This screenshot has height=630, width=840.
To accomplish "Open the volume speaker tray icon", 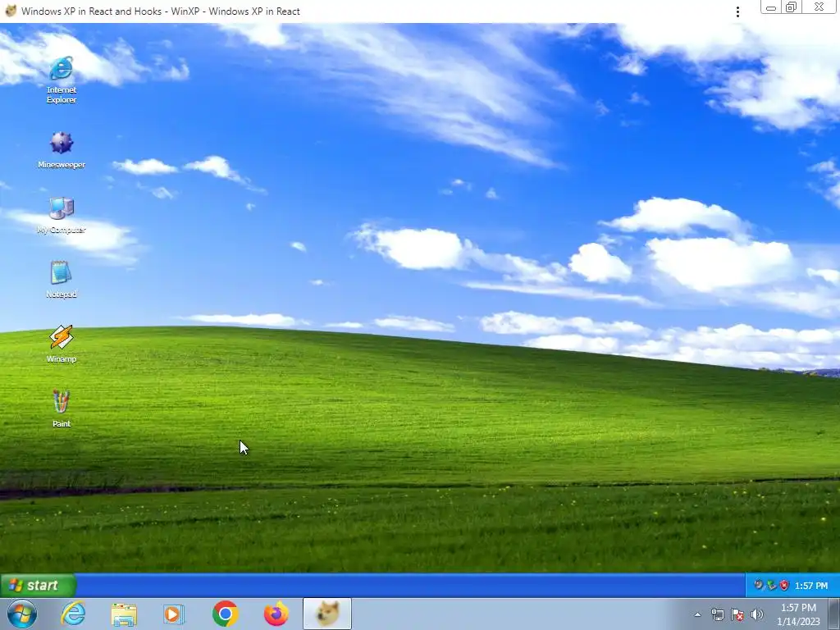I will (757, 614).
